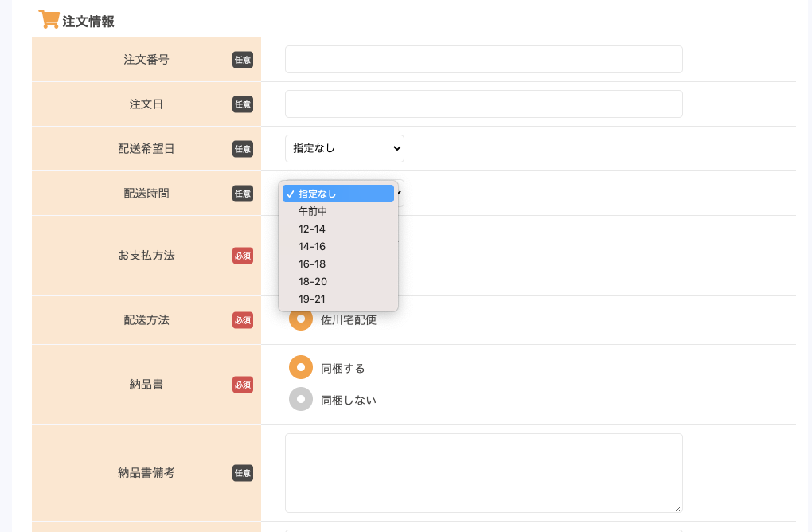This screenshot has width=812, height=532.
Task: Click the shopping cart icon beside 注文情報
Action: 49,20
